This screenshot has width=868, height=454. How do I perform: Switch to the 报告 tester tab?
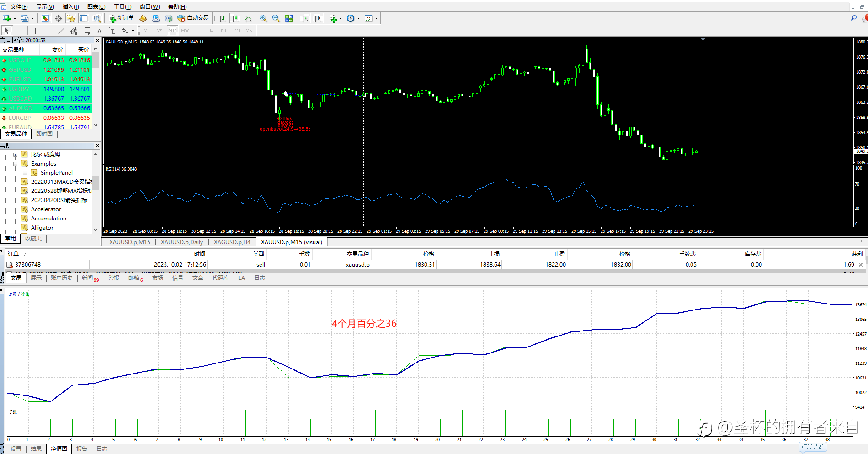(x=82, y=449)
